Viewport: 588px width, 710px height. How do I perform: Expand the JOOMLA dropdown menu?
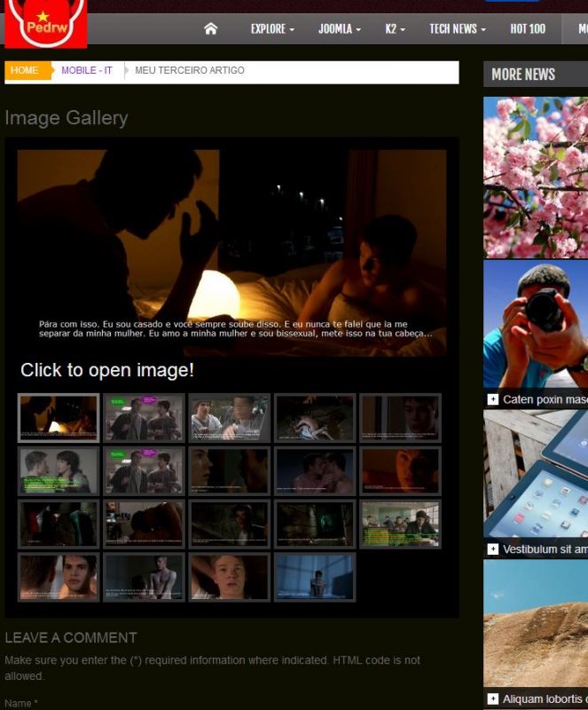point(340,29)
